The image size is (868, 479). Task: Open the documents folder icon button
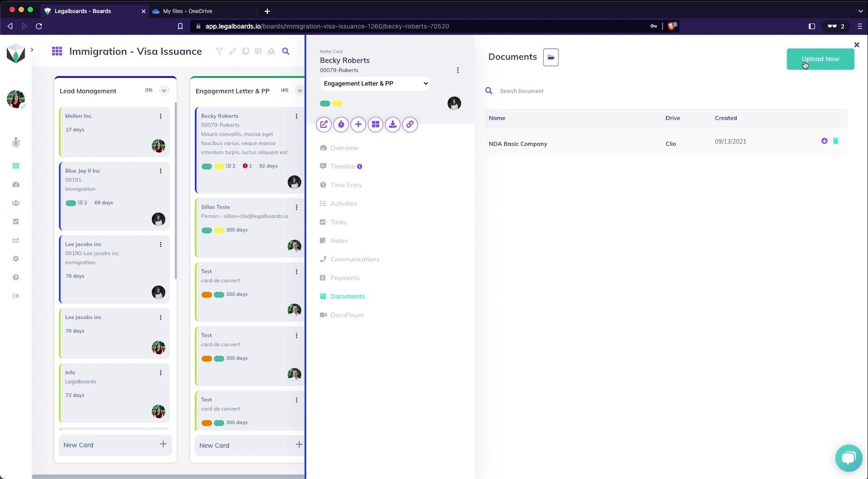pyautogui.click(x=551, y=57)
